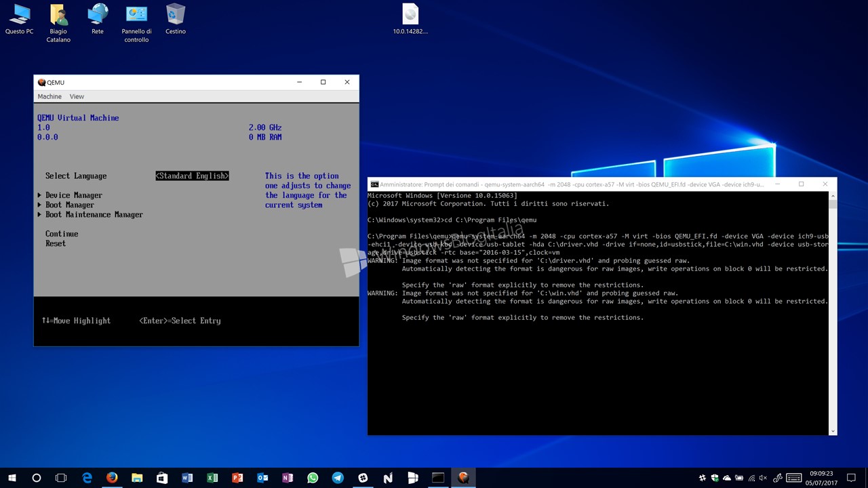Launch Microsoft Edge from the taskbar

[87, 478]
